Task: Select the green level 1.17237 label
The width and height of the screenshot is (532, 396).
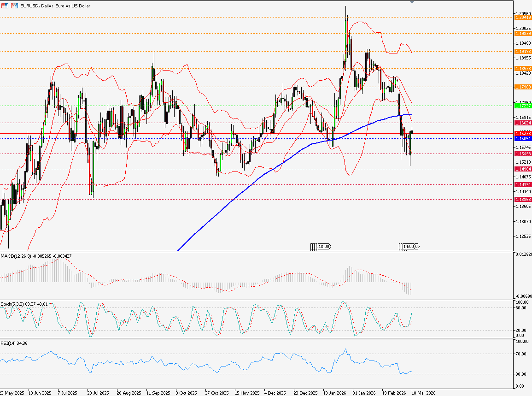Action: click(524, 106)
